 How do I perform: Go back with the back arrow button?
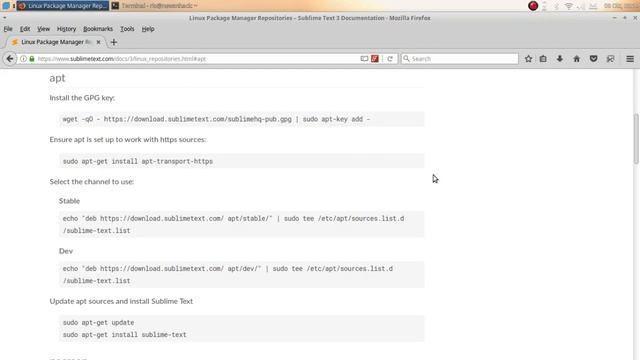10,59
